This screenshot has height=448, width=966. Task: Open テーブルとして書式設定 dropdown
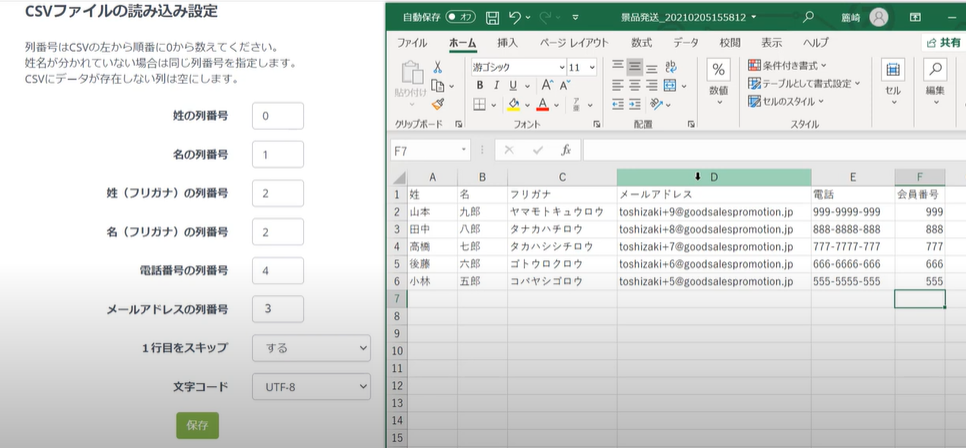[804, 83]
